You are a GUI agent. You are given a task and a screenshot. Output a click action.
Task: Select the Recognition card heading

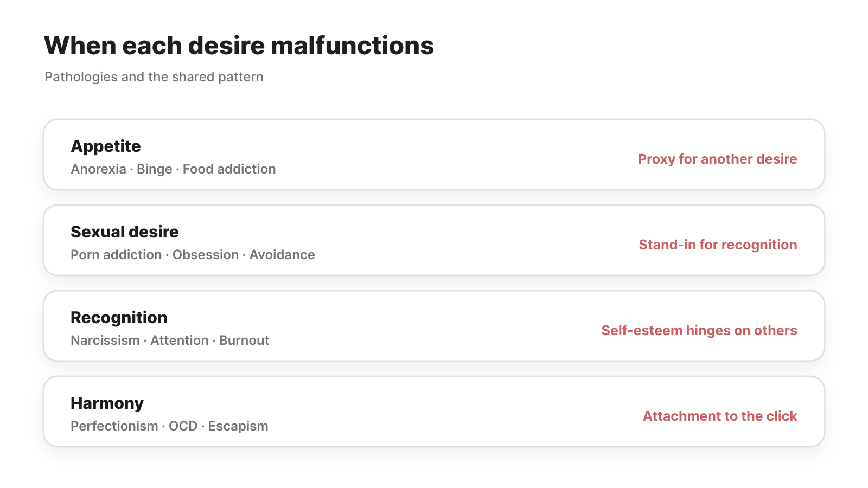pyautogui.click(x=119, y=317)
